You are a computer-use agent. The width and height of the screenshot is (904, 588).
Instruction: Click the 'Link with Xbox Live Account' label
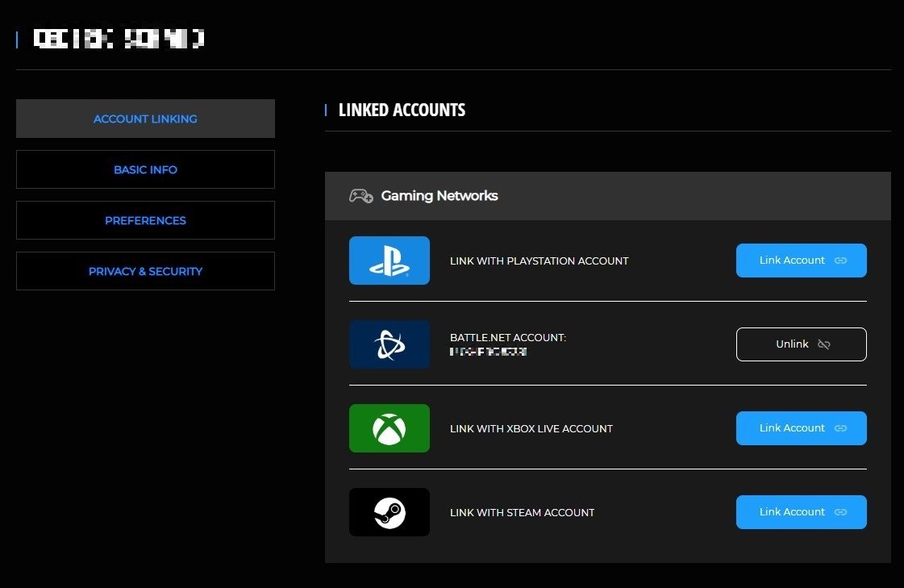click(x=531, y=428)
